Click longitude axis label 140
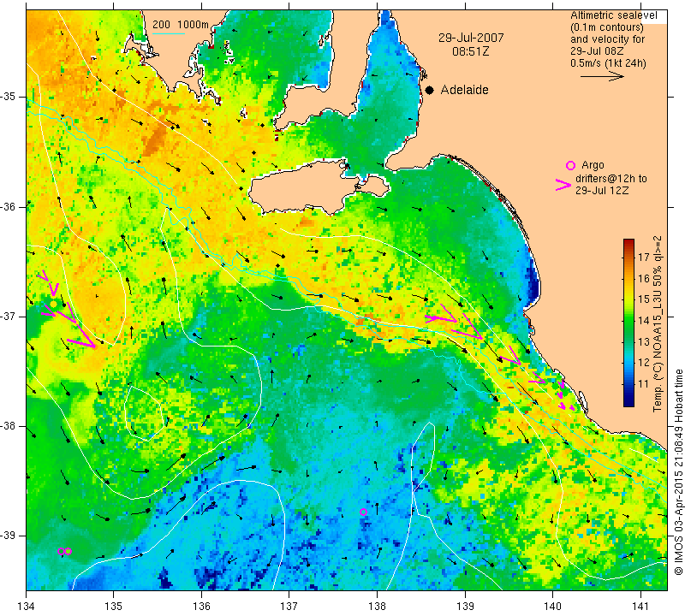This screenshot has height=616, width=685. [x=552, y=607]
